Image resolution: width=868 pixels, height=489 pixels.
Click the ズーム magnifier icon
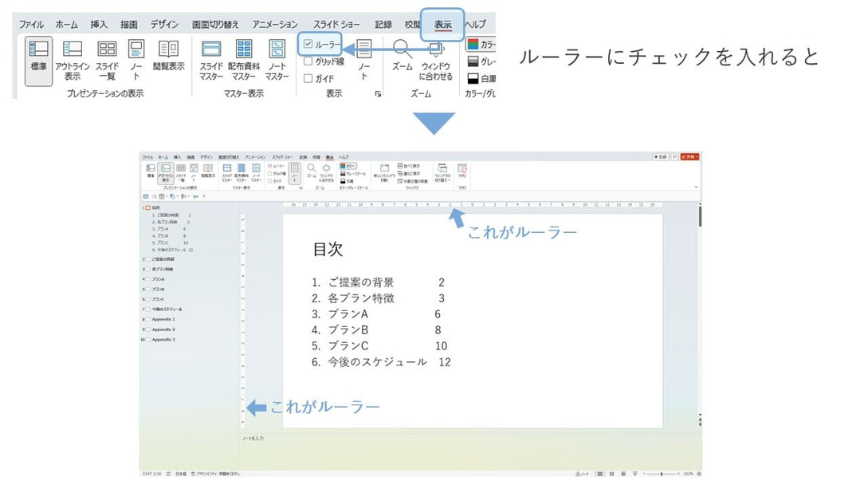pos(403,52)
